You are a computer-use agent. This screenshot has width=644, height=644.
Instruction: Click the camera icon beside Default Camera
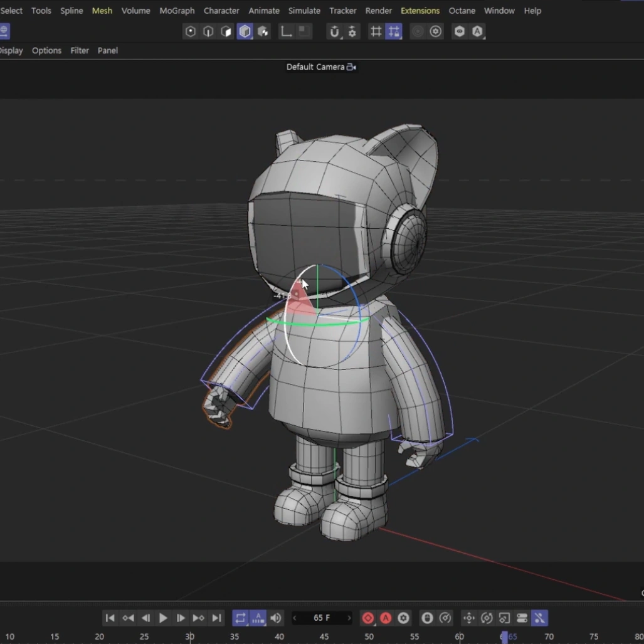(351, 67)
